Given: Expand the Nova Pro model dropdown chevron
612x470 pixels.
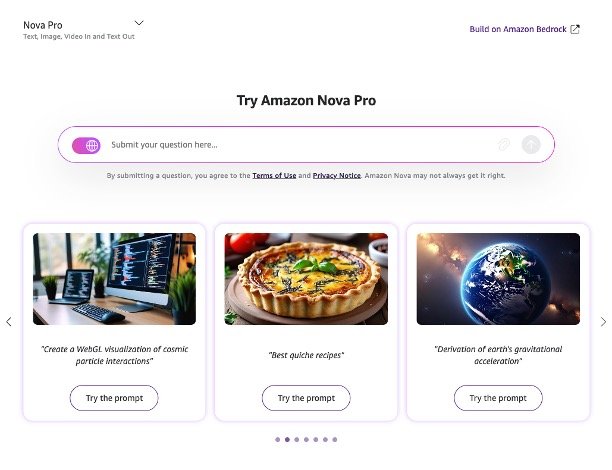Looking at the screenshot, I should [x=139, y=23].
